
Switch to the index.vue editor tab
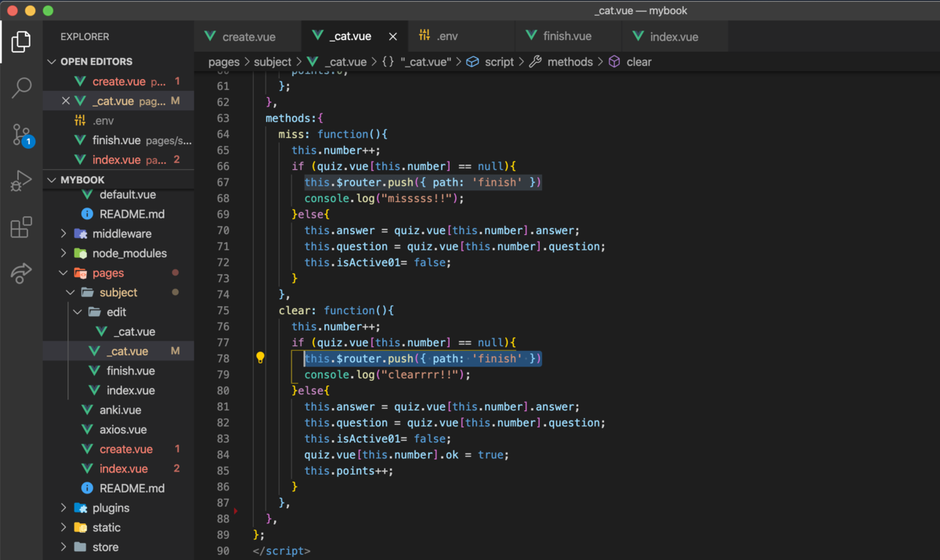(674, 37)
